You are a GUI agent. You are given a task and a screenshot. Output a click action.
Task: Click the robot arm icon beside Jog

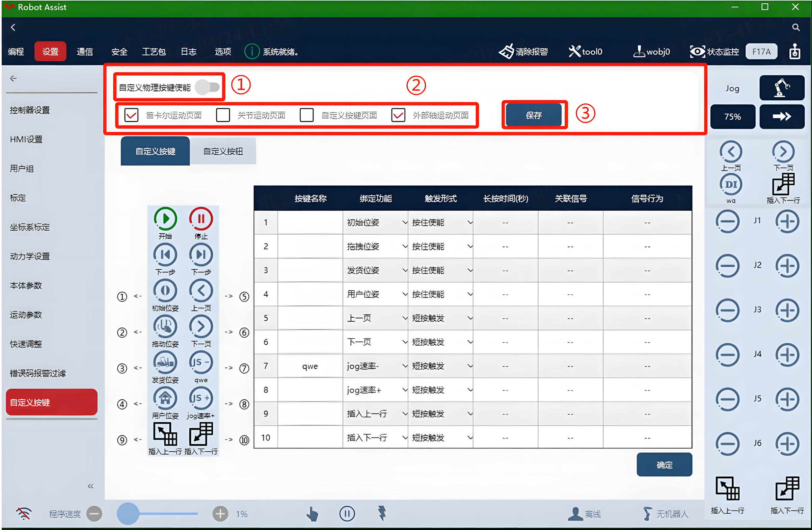[x=782, y=88]
